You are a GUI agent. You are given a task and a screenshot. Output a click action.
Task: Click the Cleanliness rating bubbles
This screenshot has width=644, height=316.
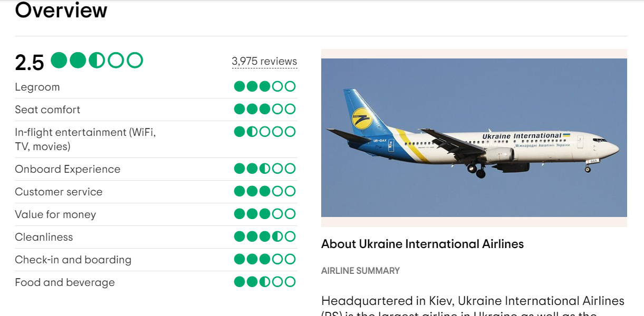(265, 236)
